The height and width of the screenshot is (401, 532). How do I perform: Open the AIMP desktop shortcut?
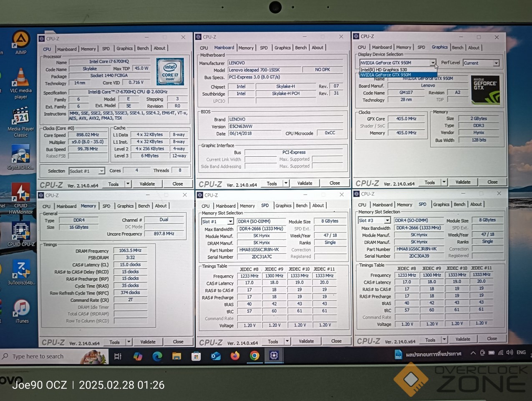20,42
